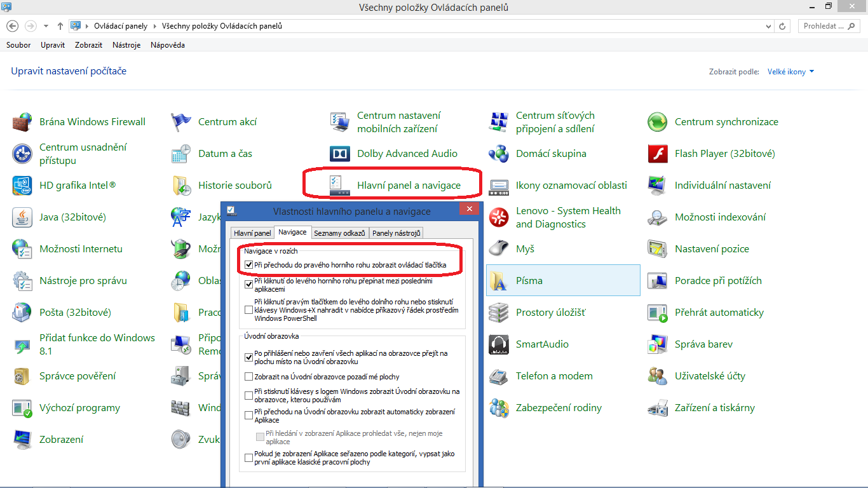Go up one level with Up arrow
This screenshot has height=488, width=868.
point(60,26)
